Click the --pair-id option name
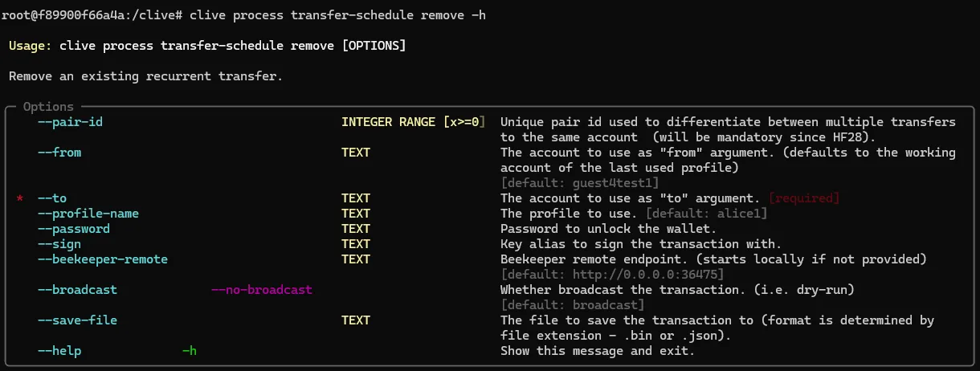 coord(71,122)
